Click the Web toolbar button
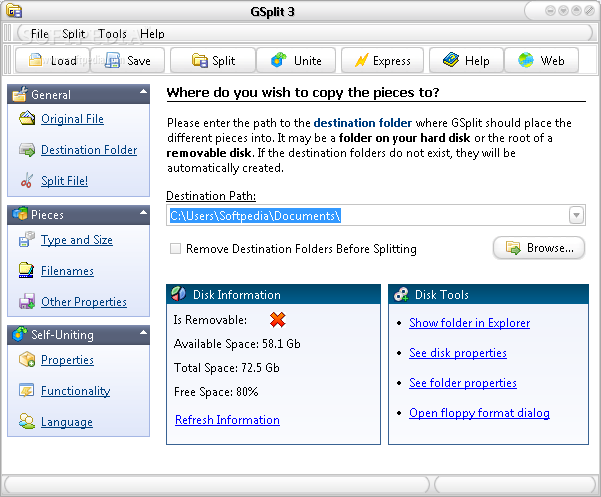601x497 pixels. 541,61
